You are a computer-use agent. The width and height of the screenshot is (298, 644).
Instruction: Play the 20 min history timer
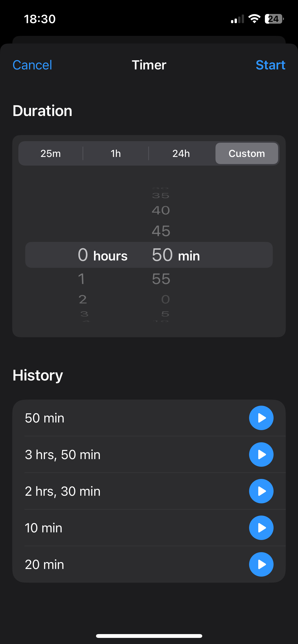(261, 564)
